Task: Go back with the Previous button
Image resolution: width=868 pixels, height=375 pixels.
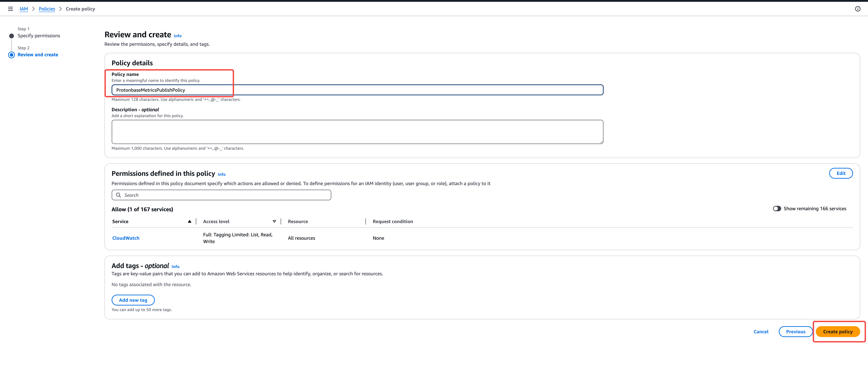Action: click(x=795, y=332)
